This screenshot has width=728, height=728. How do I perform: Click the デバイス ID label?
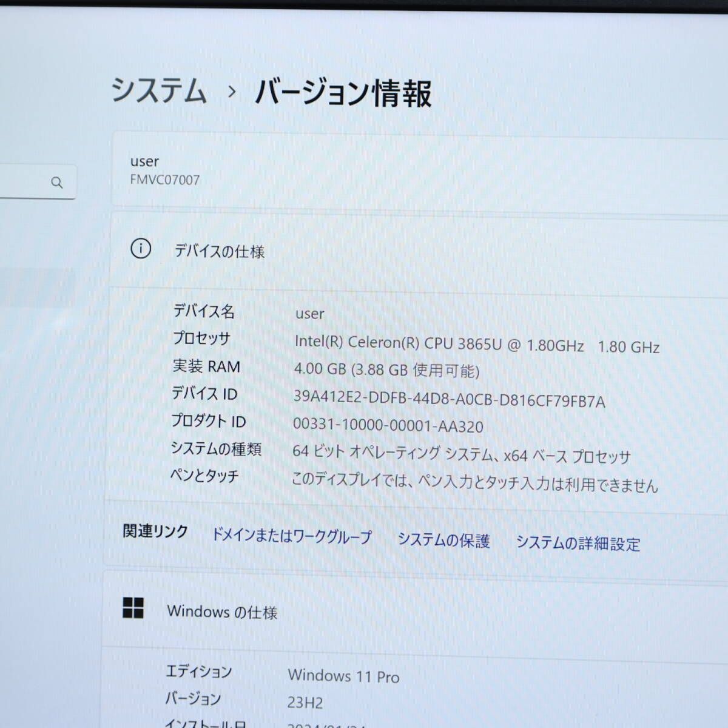204,393
